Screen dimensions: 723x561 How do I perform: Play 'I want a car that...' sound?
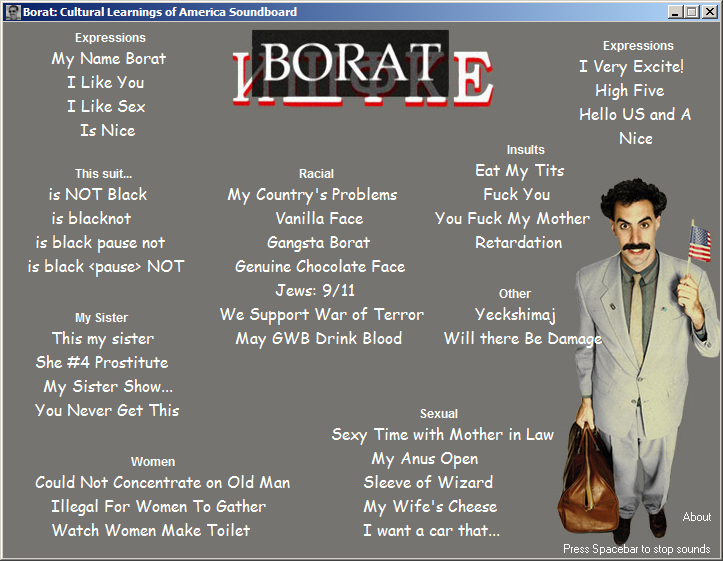point(432,531)
